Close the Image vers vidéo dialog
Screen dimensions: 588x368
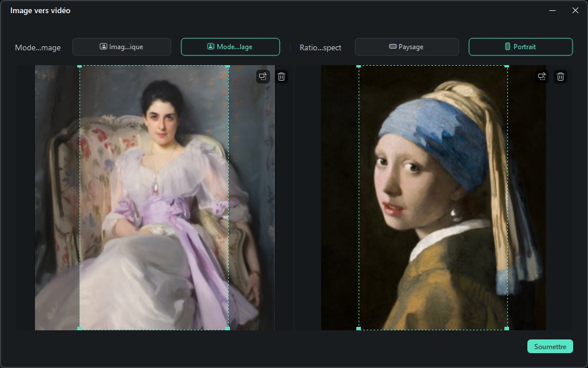(575, 10)
